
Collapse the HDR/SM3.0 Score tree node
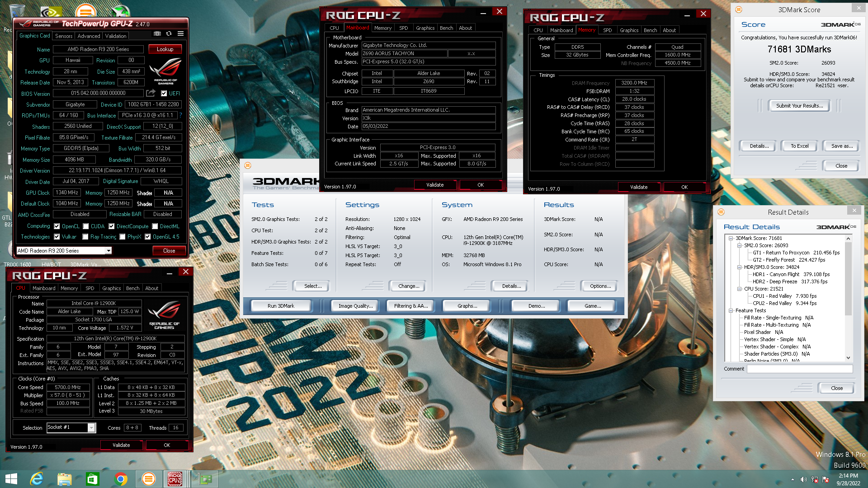click(740, 267)
